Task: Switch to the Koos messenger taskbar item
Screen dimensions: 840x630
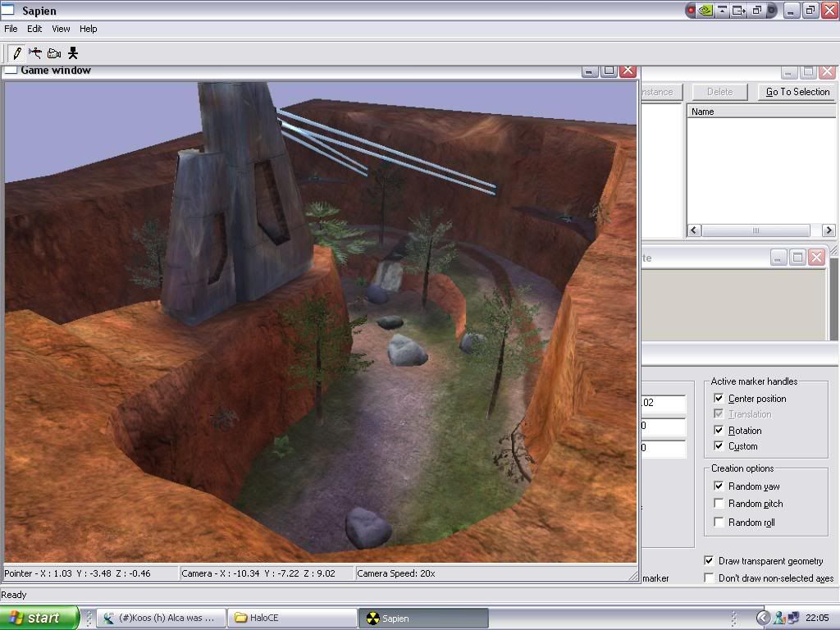Action: [x=161, y=618]
